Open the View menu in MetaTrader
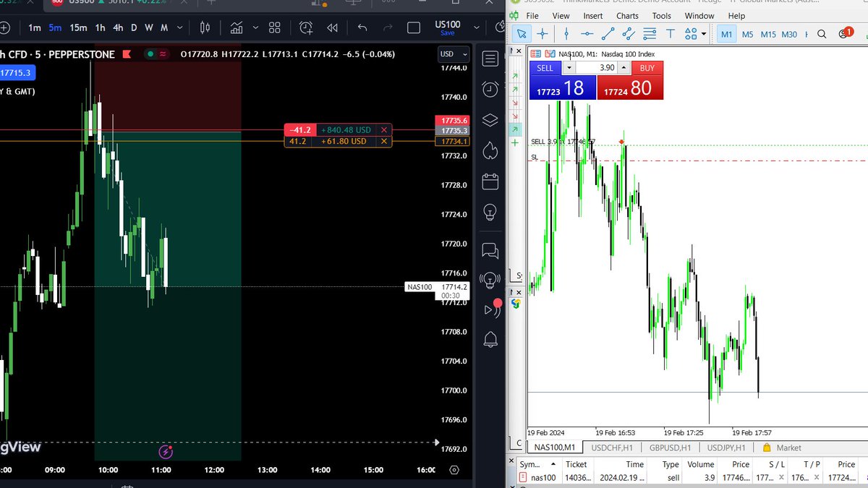The image size is (868, 488). point(561,16)
